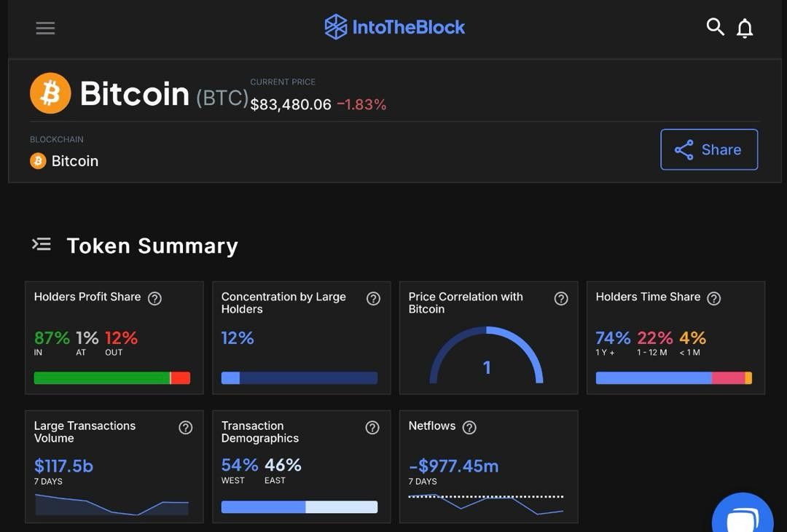Open Large Transactions Volume help icon
Screen dimensions: 787x532
click(x=186, y=428)
